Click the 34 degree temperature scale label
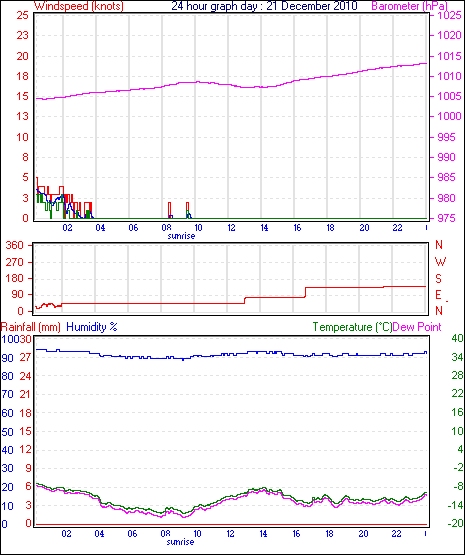Image resolution: width=465 pixels, height=556 pixels. [457, 357]
